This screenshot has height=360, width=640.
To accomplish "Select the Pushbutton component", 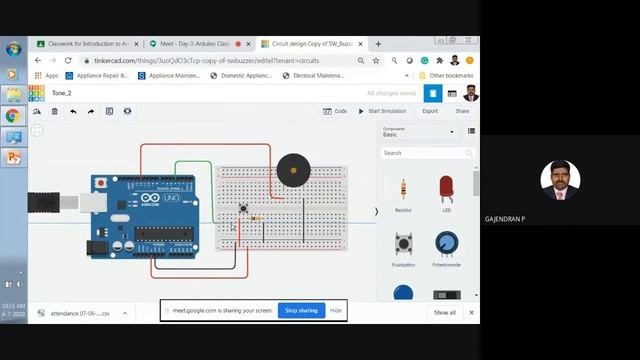I will tap(403, 249).
